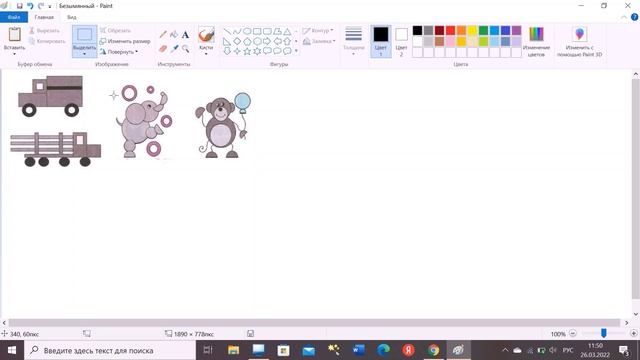
Task: Open Microsoft Edge from the taskbar
Action: 383,350
